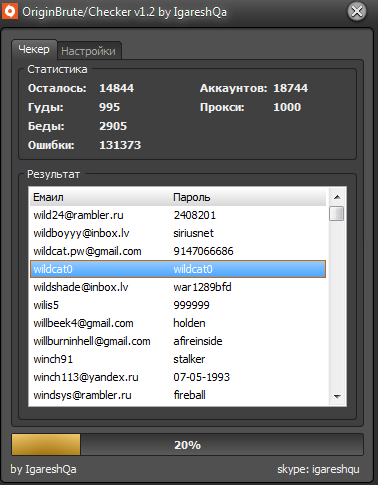Click the scroll down arrow of results list
This screenshot has width=378, height=485.
(337, 396)
